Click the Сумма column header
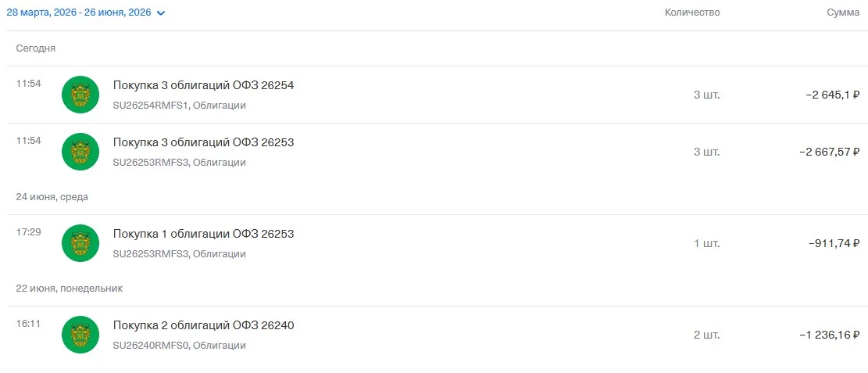Image resolution: width=868 pixels, height=373 pixels. [843, 13]
